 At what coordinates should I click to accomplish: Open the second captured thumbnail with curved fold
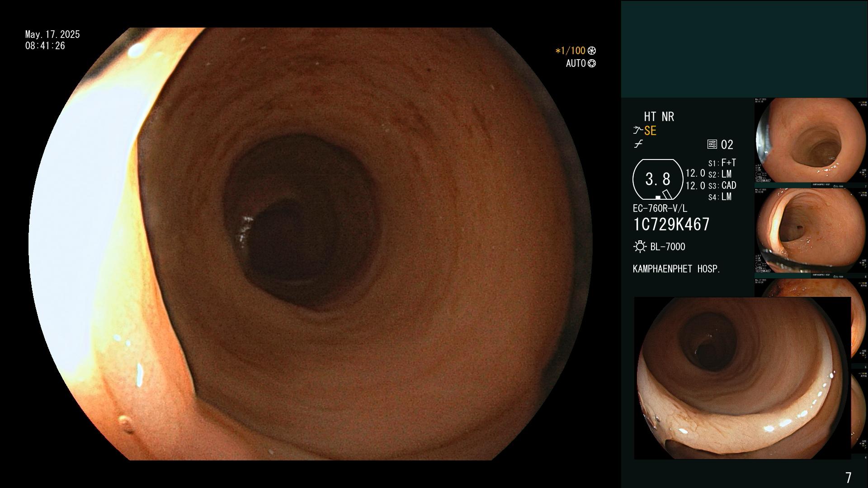click(811, 230)
